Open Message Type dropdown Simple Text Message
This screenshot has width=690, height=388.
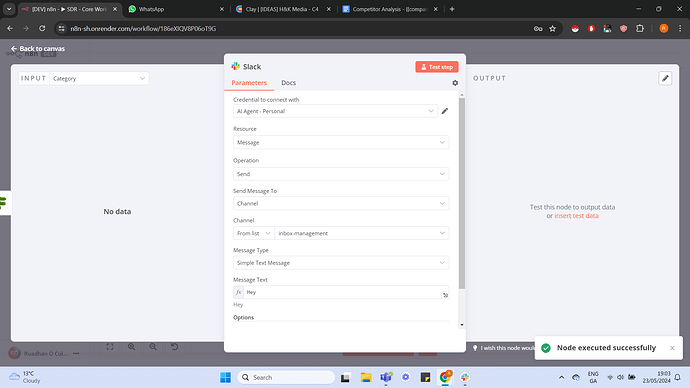pyautogui.click(x=341, y=263)
